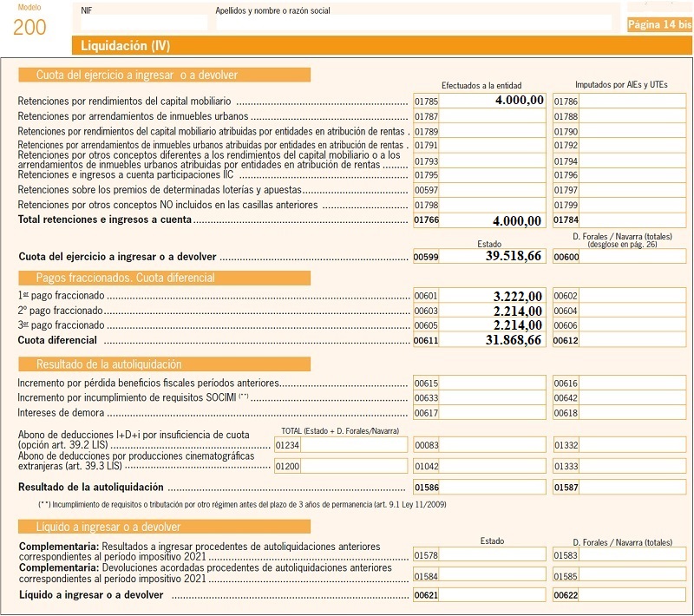The height and width of the screenshot is (616, 694).
Task: Click field 01798 otros conceptos
Action: [x=492, y=206]
